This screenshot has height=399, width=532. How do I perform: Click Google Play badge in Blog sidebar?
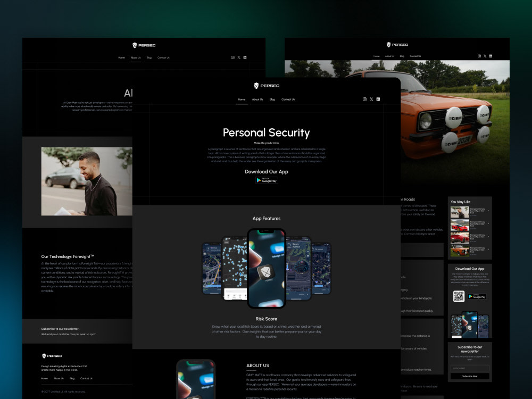coord(477,296)
